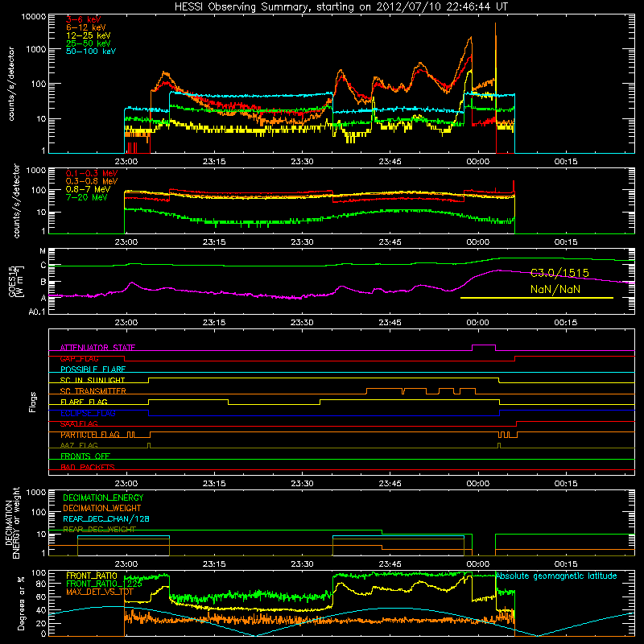Click the PARTICLE_FLAG label
The height and width of the screenshot is (644, 644).
(90, 435)
